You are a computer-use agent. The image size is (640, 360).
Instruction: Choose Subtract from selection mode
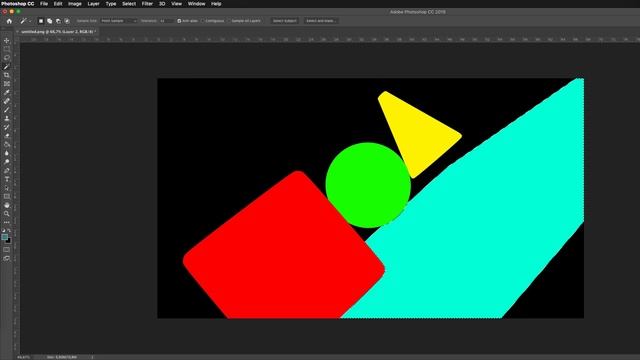point(58,21)
